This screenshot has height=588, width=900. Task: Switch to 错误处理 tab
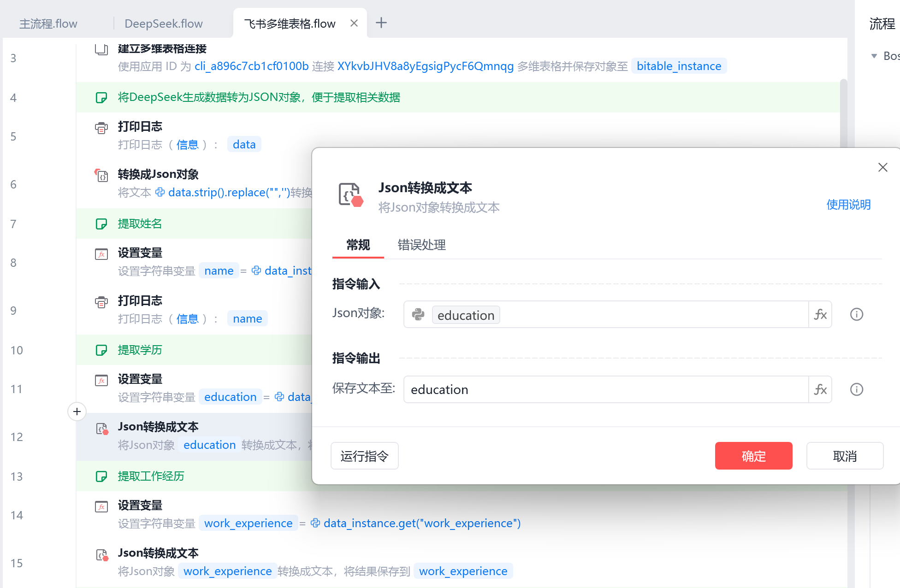tap(421, 245)
